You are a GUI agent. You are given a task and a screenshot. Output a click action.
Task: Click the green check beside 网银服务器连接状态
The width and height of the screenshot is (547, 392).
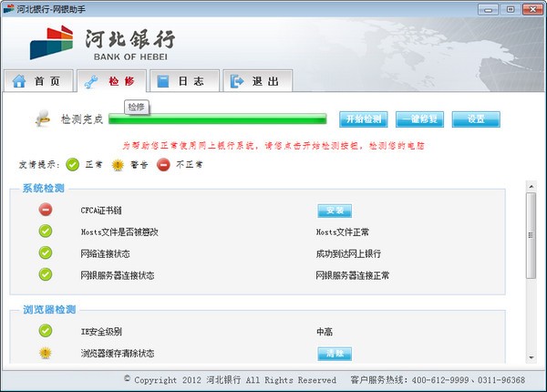pos(46,274)
